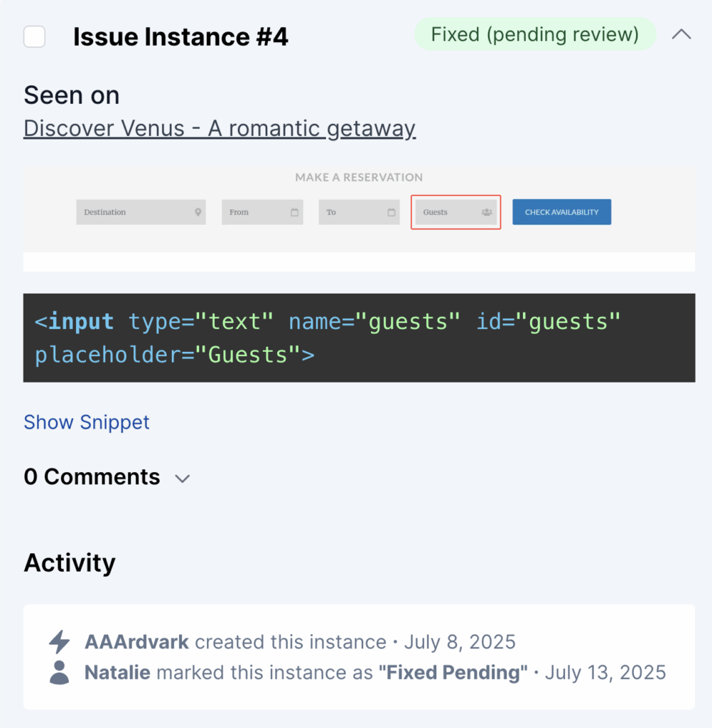Image resolution: width=712 pixels, height=728 pixels.
Task: Click the person icon beside Natalie
Action: click(59, 672)
